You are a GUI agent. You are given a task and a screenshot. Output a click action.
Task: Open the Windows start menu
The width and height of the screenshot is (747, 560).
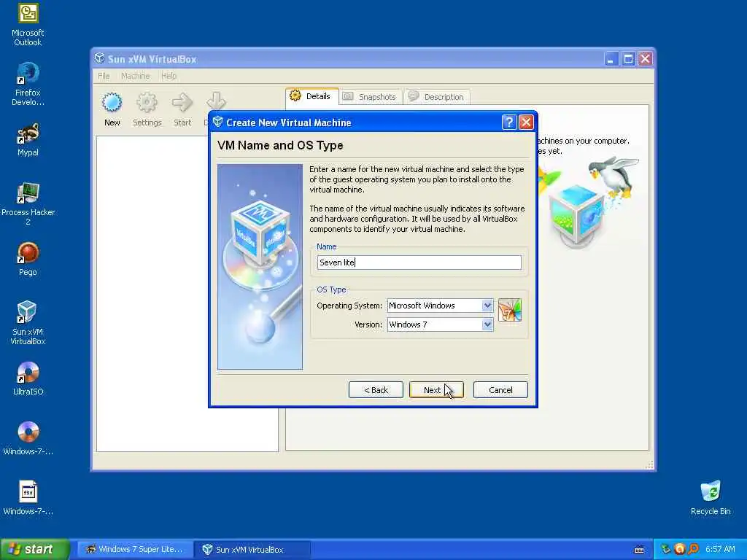coord(35,549)
